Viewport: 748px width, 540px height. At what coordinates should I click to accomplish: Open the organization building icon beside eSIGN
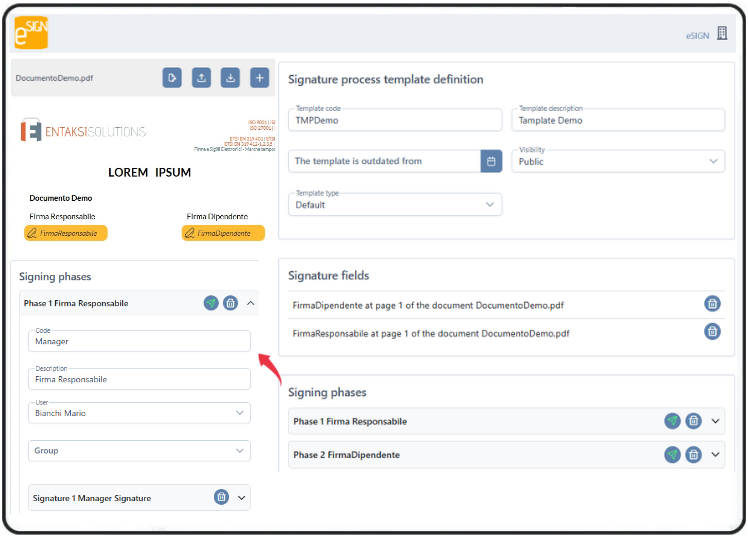tap(722, 33)
